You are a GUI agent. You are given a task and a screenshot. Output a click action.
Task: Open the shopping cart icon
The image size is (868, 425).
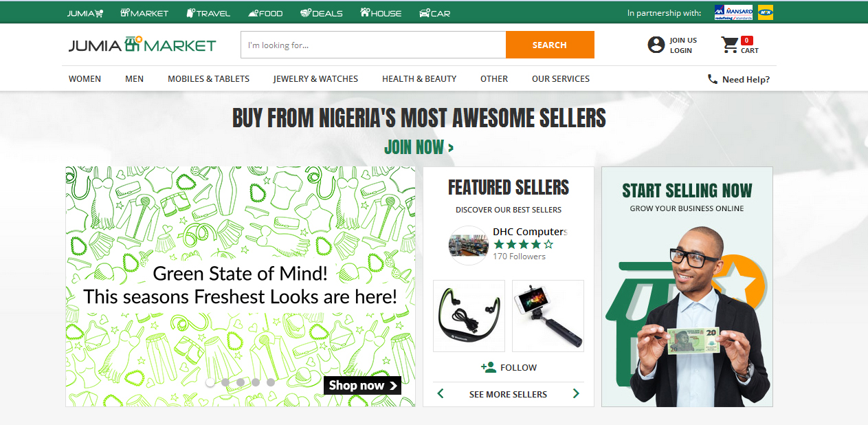(x=729, y=45)
